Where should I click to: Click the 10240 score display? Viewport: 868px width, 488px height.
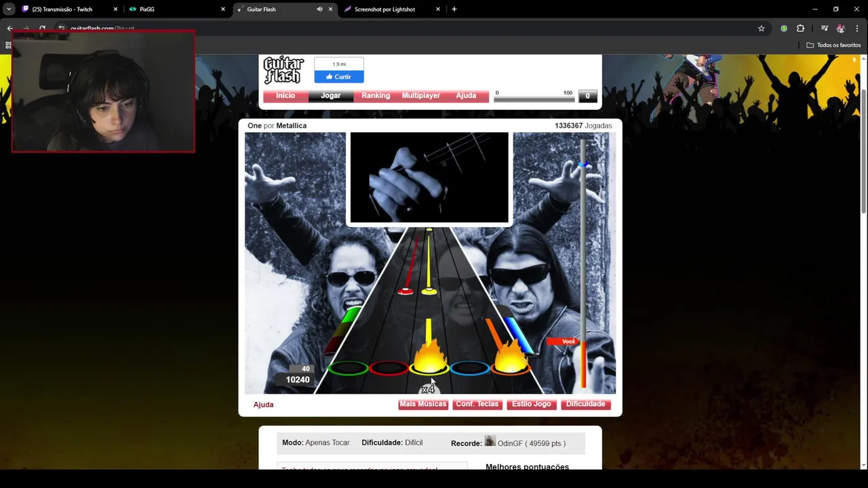pyautogui.click(x=298, y=380)
